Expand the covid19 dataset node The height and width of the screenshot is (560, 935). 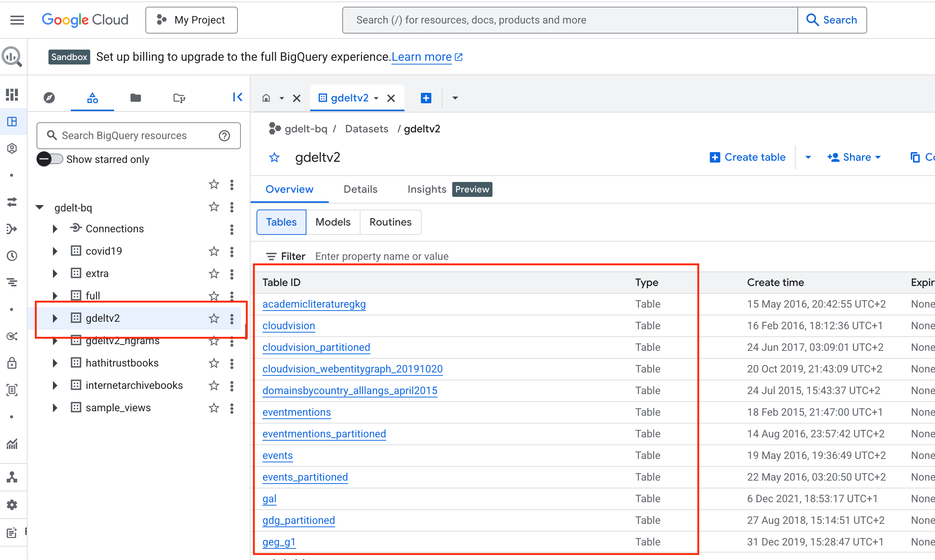pyautogui.click(x=55, y=251)
